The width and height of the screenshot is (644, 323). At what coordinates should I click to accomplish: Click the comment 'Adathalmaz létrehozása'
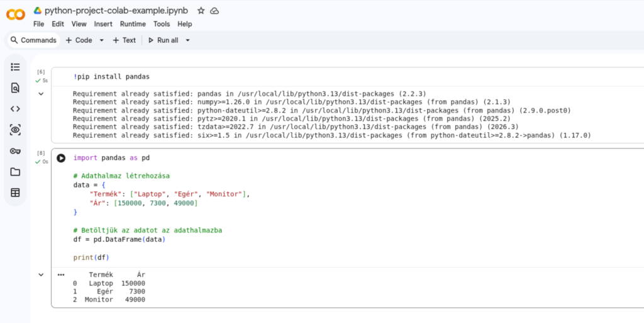[121, 176]
